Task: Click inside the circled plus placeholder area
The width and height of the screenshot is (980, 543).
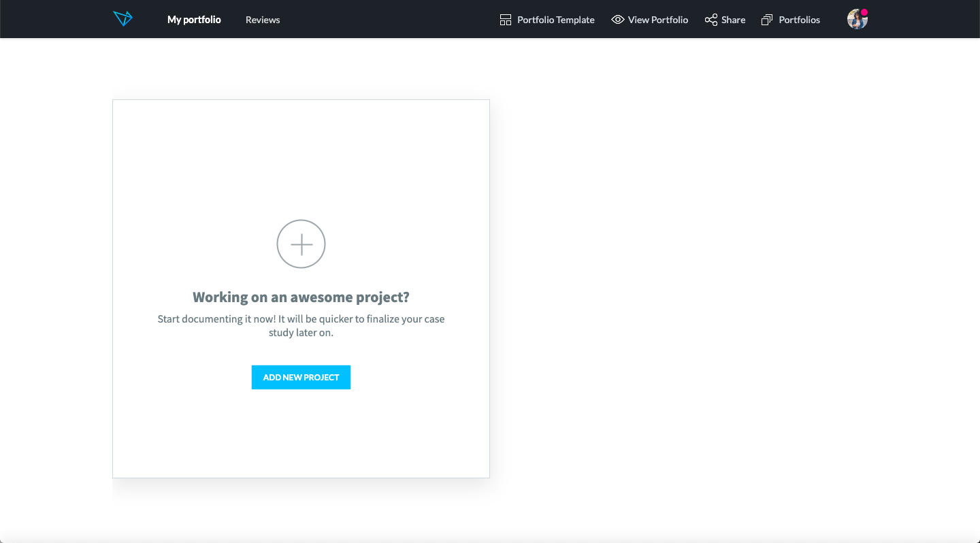Action: coord(301,244)
